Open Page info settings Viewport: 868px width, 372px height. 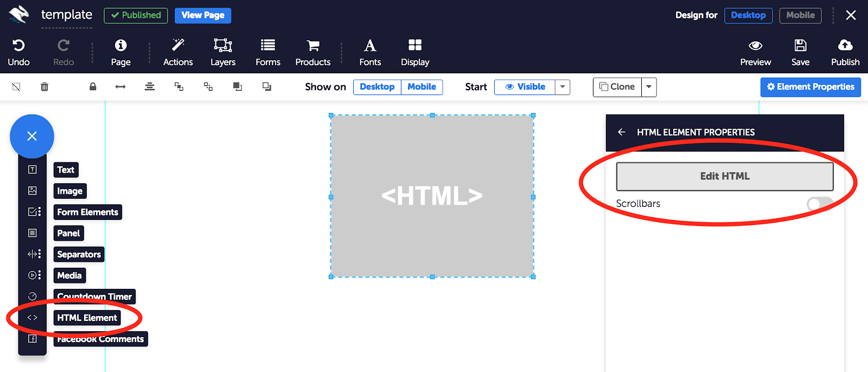pyautogui.click(x=120, y=45)
